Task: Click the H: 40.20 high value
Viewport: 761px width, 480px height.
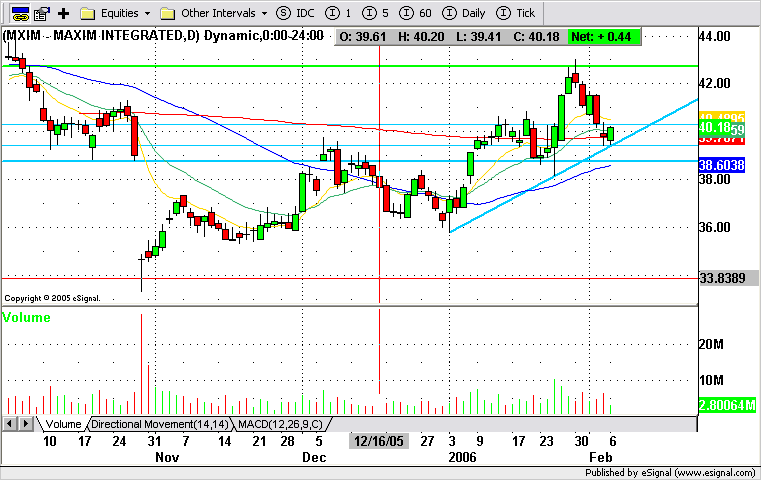Action: click(421, 37)
